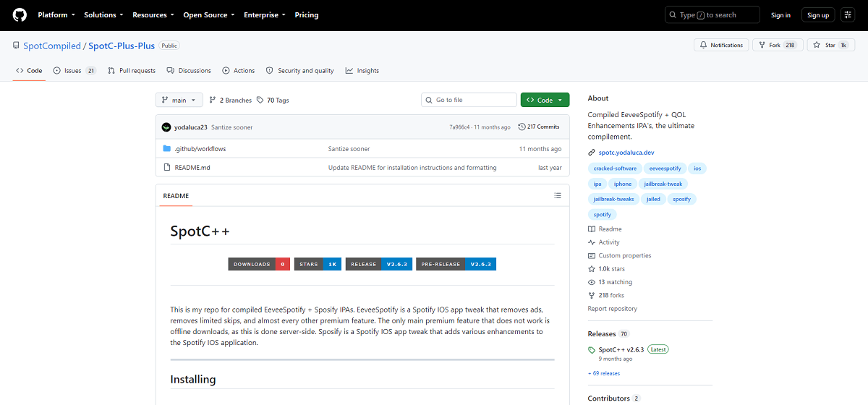Viewport: 868px width, 405px height.
Task: View the 217 Commits history
Action: 539,127
